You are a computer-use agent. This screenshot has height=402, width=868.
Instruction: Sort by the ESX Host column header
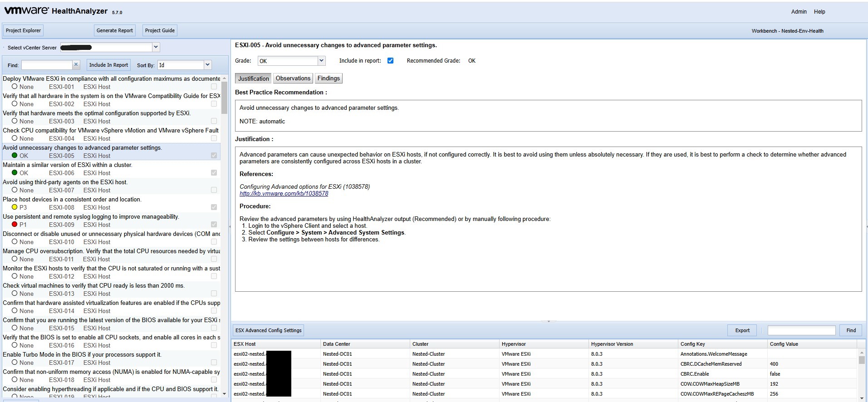click(x=275, y=344)
